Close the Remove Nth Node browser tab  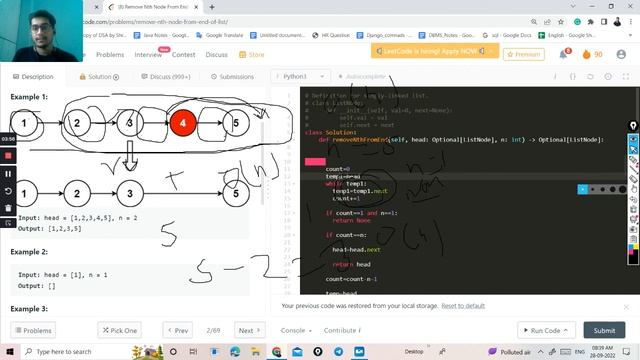(x=196, y=7)
